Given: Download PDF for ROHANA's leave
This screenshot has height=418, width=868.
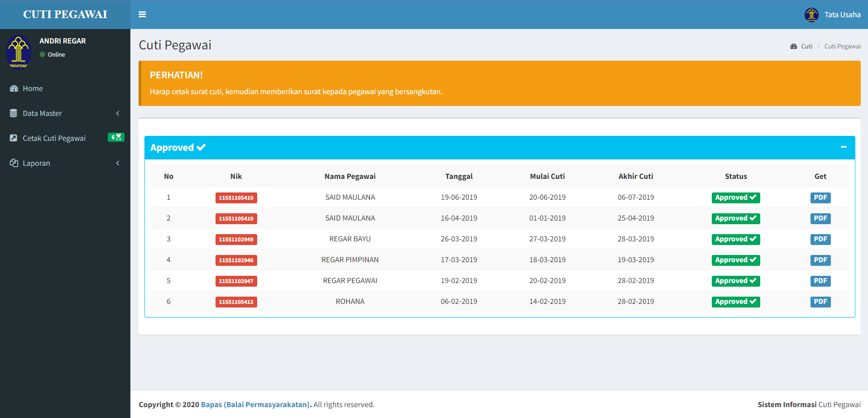Looking at the screenshot, I should pyautogui.click(x=820, y=302).
